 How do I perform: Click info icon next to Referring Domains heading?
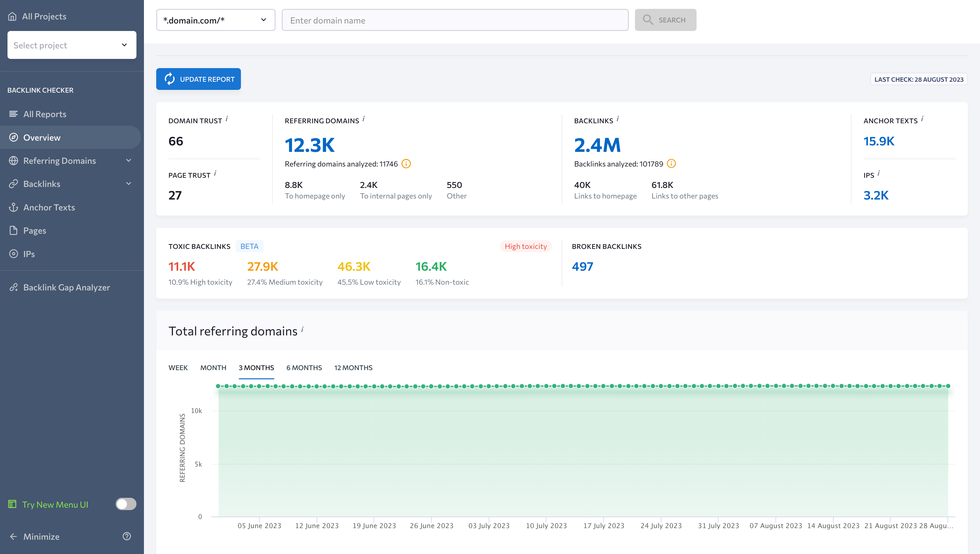[364, 119]
